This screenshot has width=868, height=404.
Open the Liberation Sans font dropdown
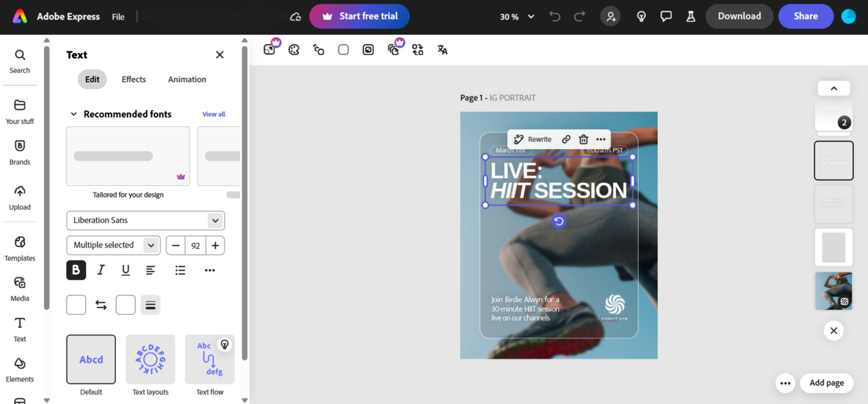click(145, 220)
